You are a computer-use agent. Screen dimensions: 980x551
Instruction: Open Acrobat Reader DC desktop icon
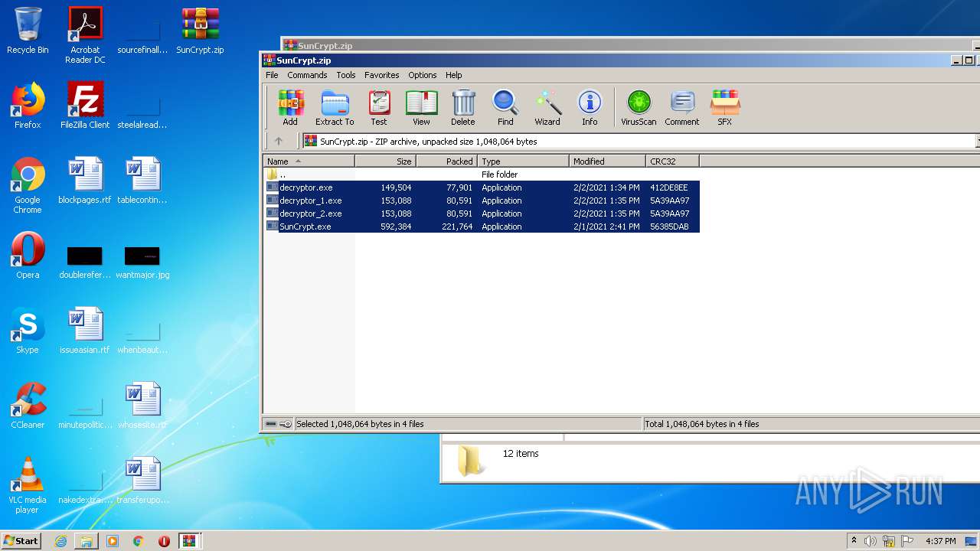(x=85, y=35)
